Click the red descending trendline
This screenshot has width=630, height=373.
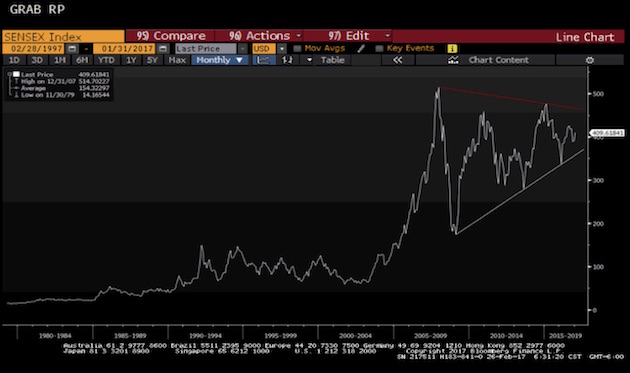(512, 98)
